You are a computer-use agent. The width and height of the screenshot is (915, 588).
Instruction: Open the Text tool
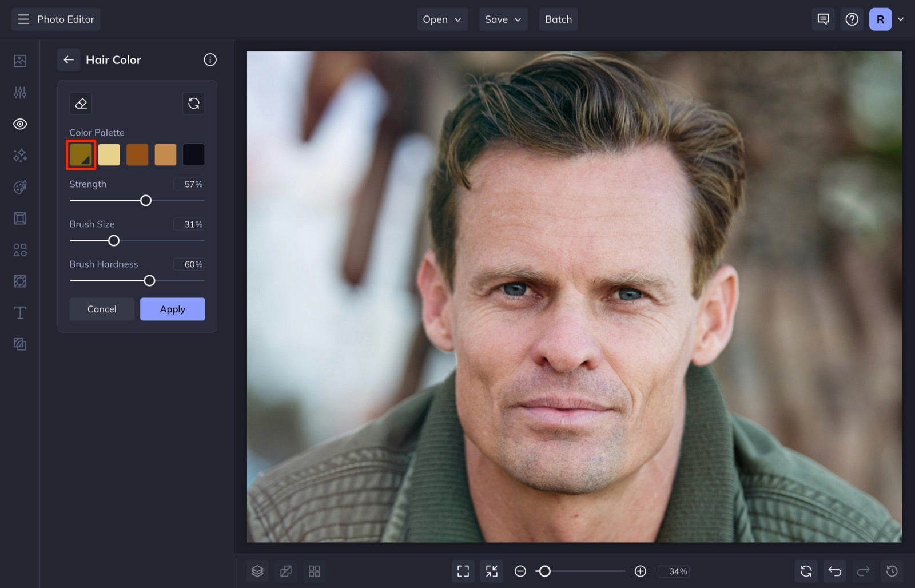coord(20,312)
